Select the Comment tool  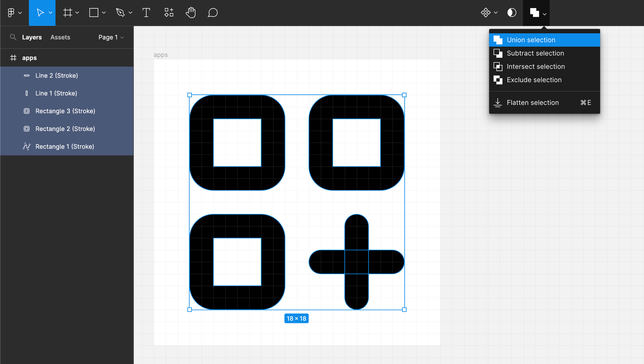213,13
